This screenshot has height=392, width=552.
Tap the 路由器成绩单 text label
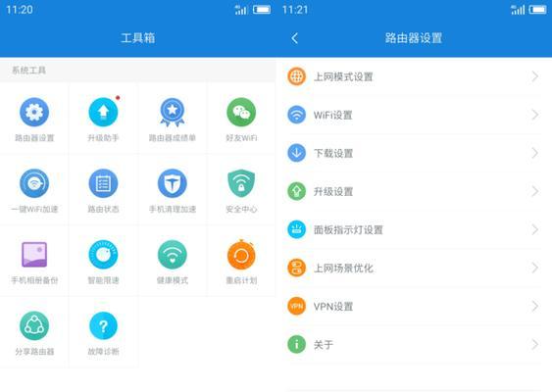[173, 138]
